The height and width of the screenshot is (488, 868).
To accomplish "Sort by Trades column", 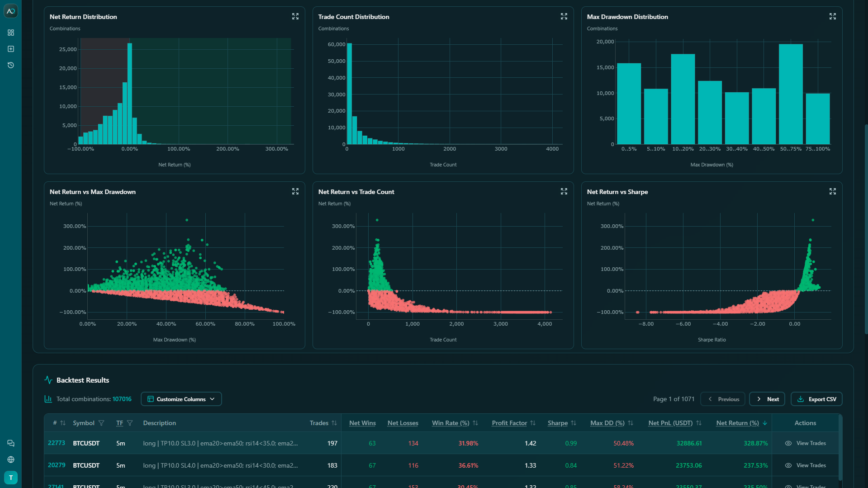I will [x=334, y=423].
